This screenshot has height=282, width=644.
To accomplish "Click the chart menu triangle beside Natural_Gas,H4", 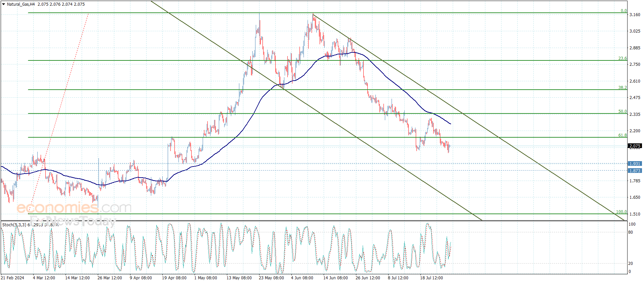I will tap(3, 4).
